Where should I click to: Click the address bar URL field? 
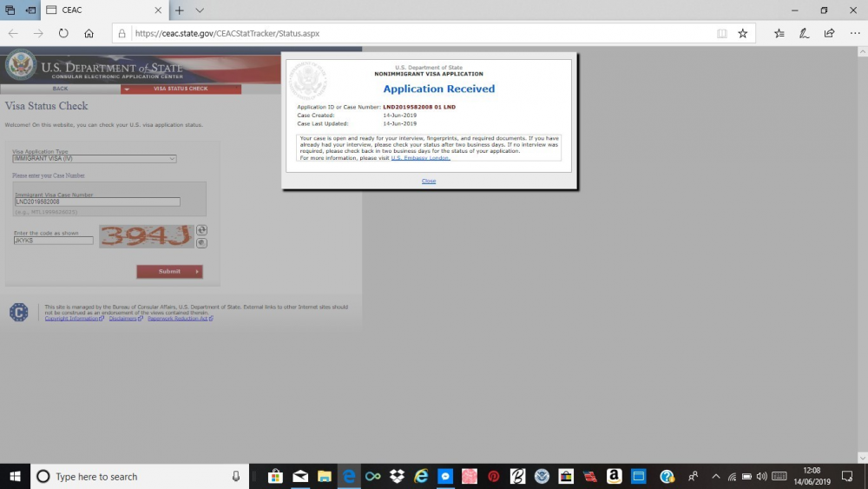point(421,33)
